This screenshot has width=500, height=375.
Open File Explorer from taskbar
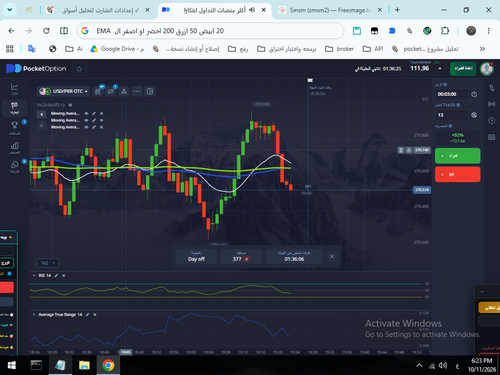tap(84, 366)
